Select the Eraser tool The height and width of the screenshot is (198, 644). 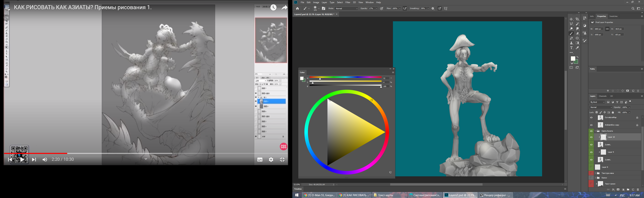click(577, 34)
